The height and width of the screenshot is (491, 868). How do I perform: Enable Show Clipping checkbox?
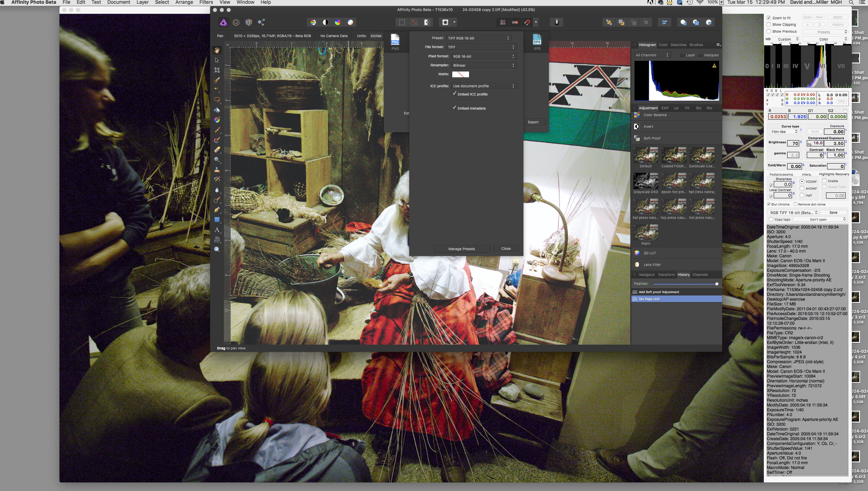point(769,24)
